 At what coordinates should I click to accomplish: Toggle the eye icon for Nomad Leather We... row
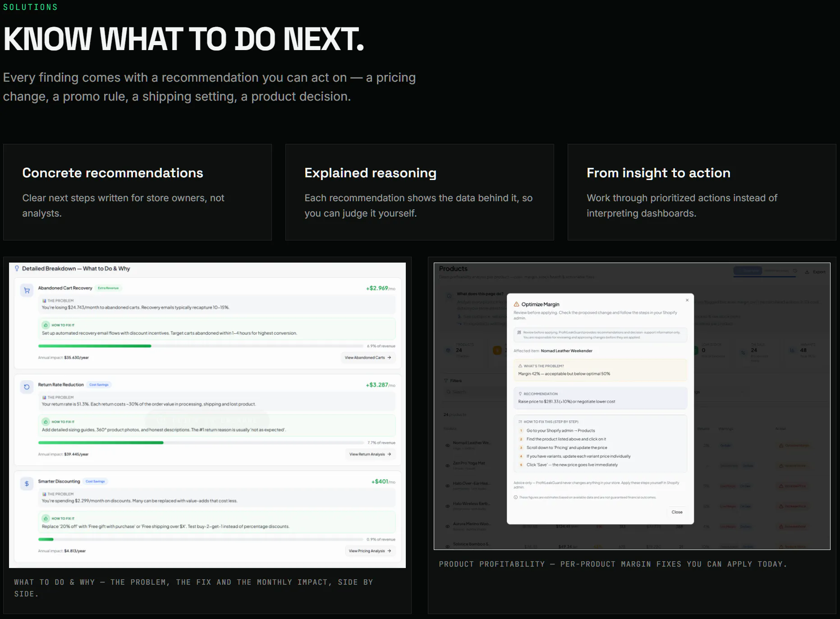point(447,445)
